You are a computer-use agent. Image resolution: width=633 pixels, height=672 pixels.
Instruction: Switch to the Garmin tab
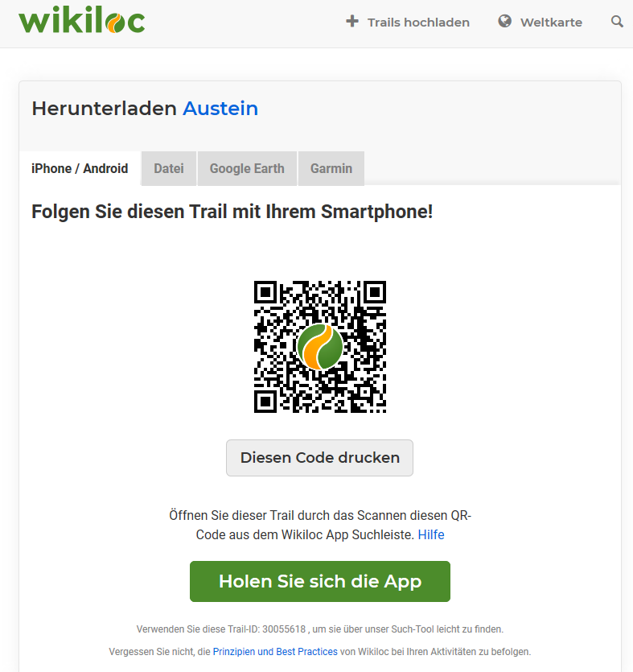(x=331, y=168)
